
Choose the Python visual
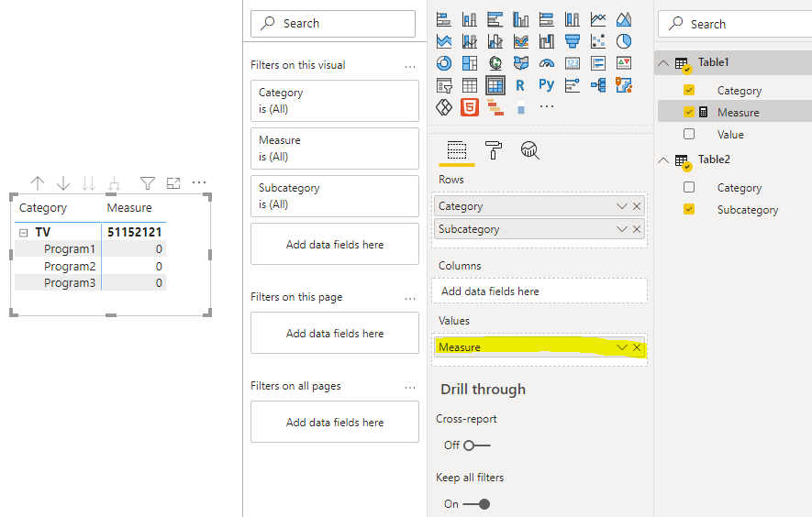tap(546, 84)
